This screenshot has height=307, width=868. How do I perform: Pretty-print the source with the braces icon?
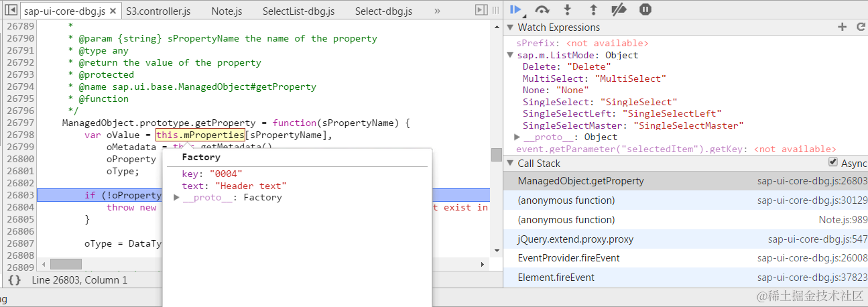coord(15,280)
